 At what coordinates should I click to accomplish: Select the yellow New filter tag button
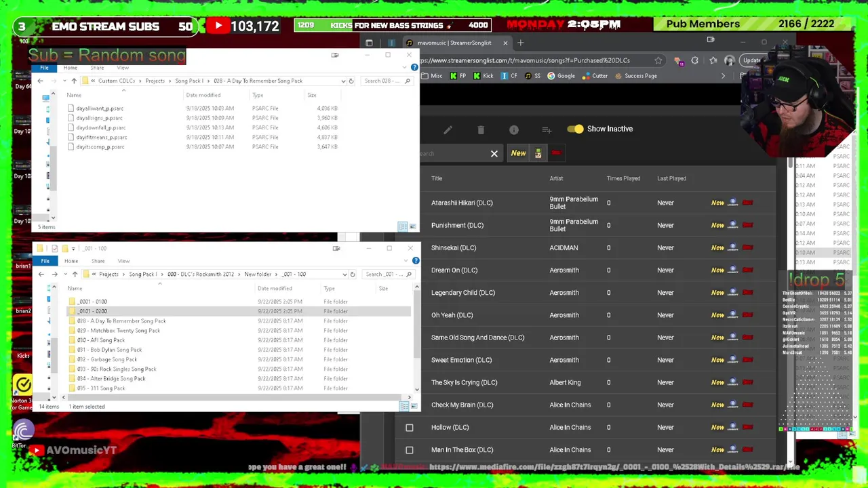(518, 153)
